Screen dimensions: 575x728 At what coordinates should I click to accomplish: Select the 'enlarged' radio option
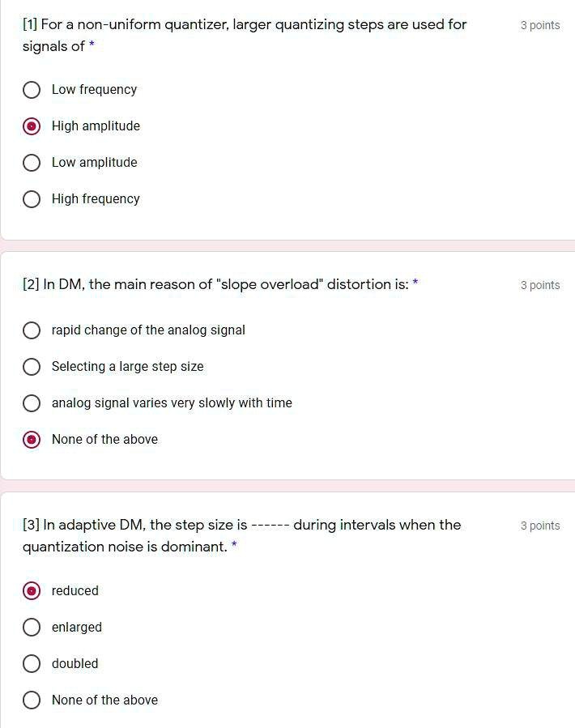32,628
